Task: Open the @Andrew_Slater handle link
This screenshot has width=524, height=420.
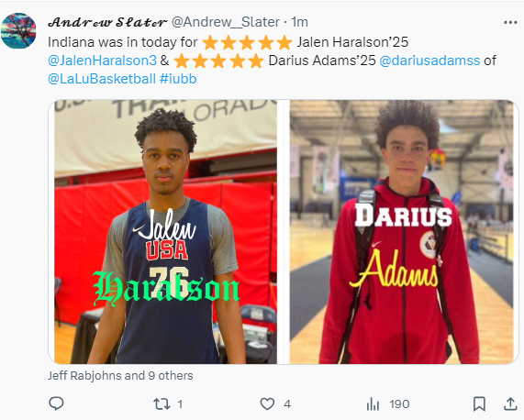Action: click(x=226, y=22)
